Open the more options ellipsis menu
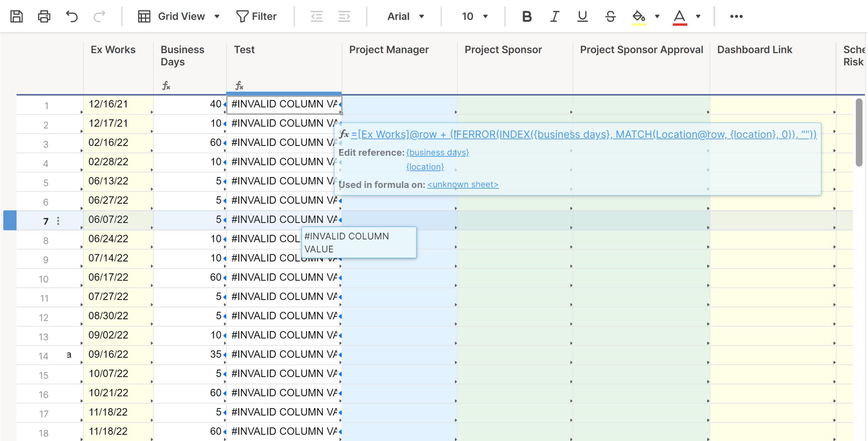868x441 pixels. coord(736,17)
